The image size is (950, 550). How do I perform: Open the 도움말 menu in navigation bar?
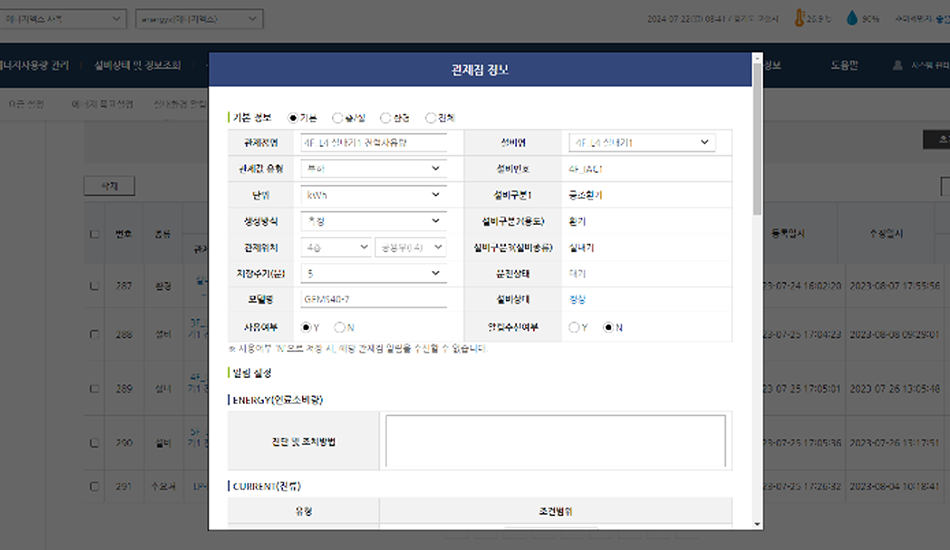[x=844, y=65]
